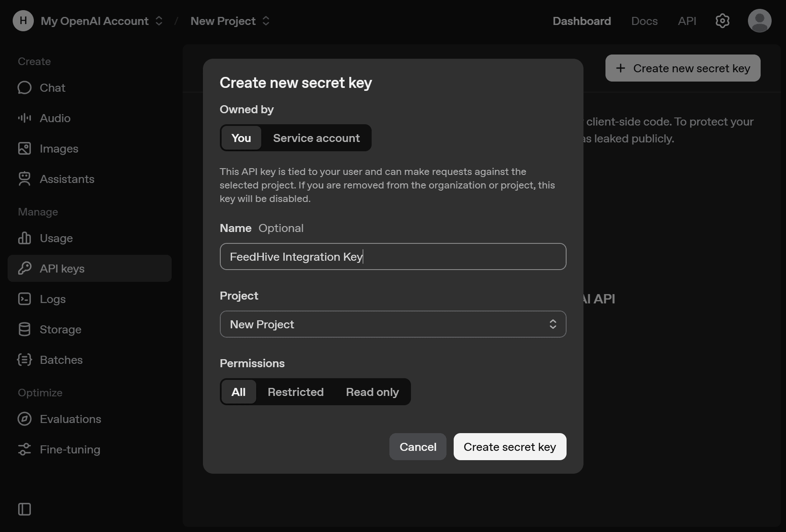Click the Usage bar chart icon
The height and width of the screenshot is (532, 786).
click(25, 238)
